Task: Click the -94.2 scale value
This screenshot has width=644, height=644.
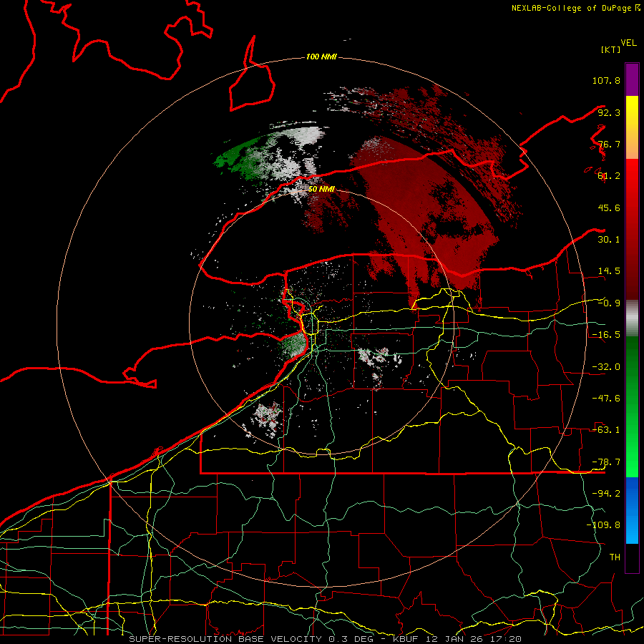Action: [606, 494]
